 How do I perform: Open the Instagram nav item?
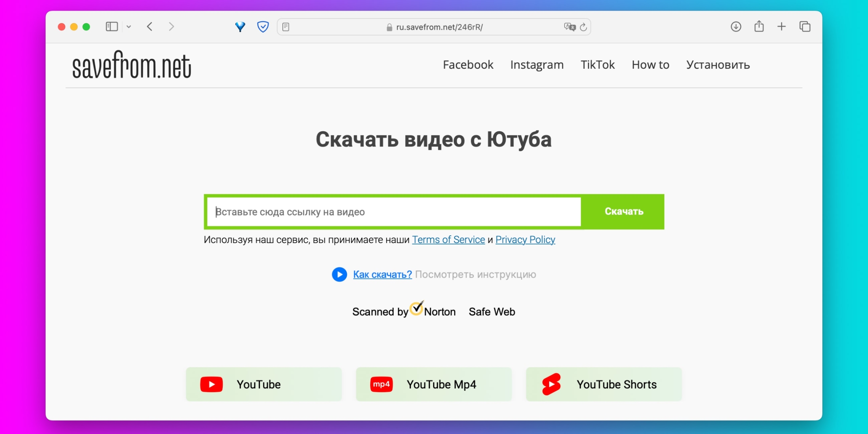point(537,65)
